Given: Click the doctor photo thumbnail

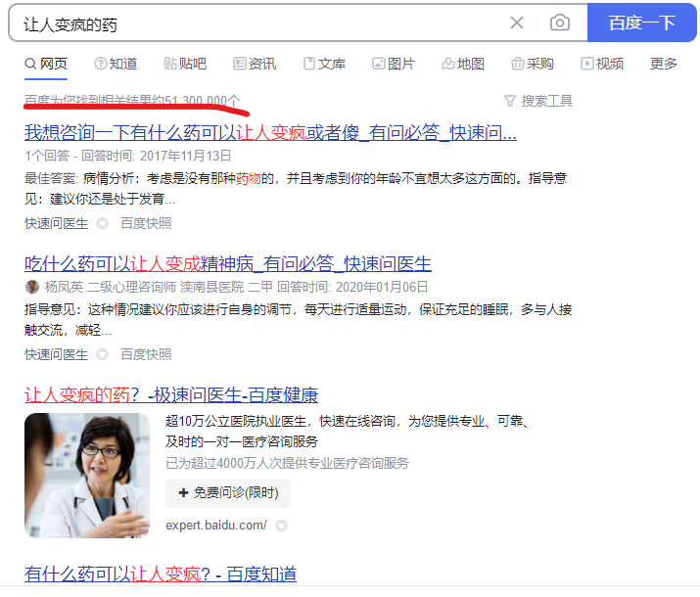Looking at the screenshot, I should pos(87,476).
